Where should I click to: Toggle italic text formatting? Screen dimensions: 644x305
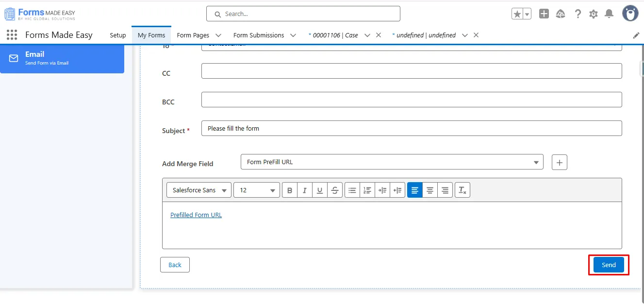pyautogui.click(x=304, y=190)
